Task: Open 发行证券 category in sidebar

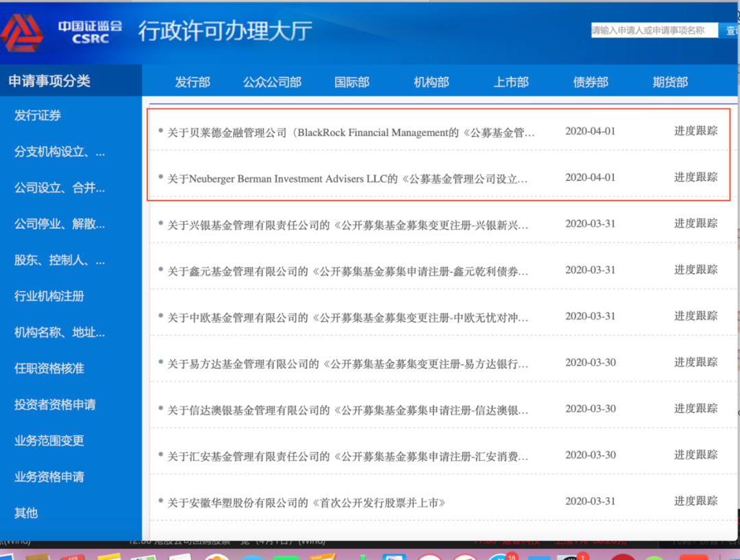Action: tap(38, 116)
